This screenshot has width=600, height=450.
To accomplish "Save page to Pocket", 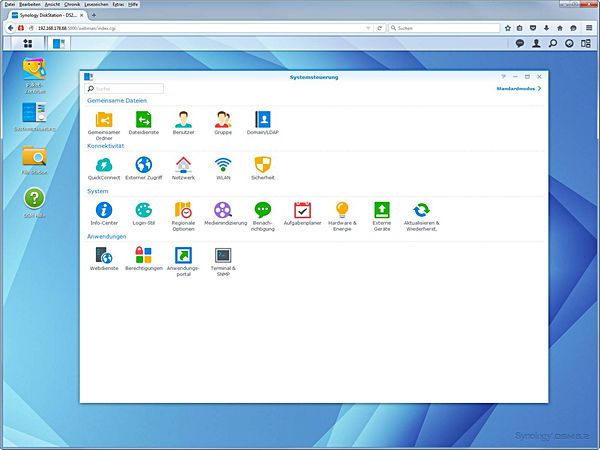I will click(533, 28).
